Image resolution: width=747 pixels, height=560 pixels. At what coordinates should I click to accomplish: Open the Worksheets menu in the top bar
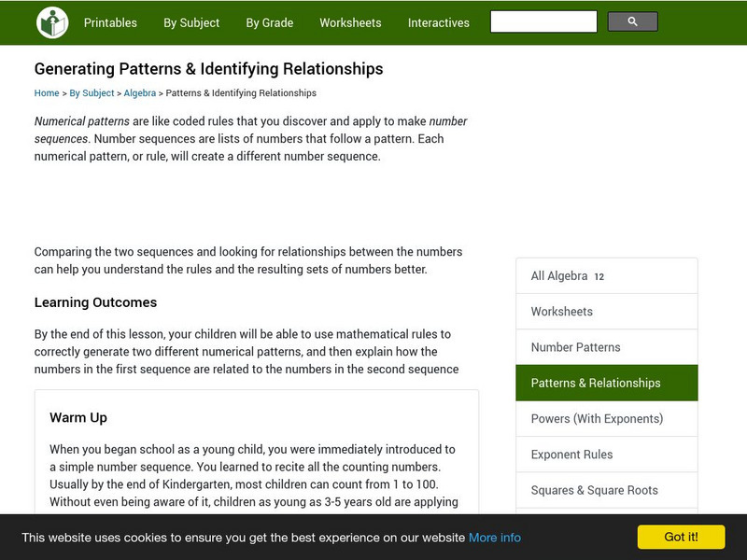click(350, 22)
